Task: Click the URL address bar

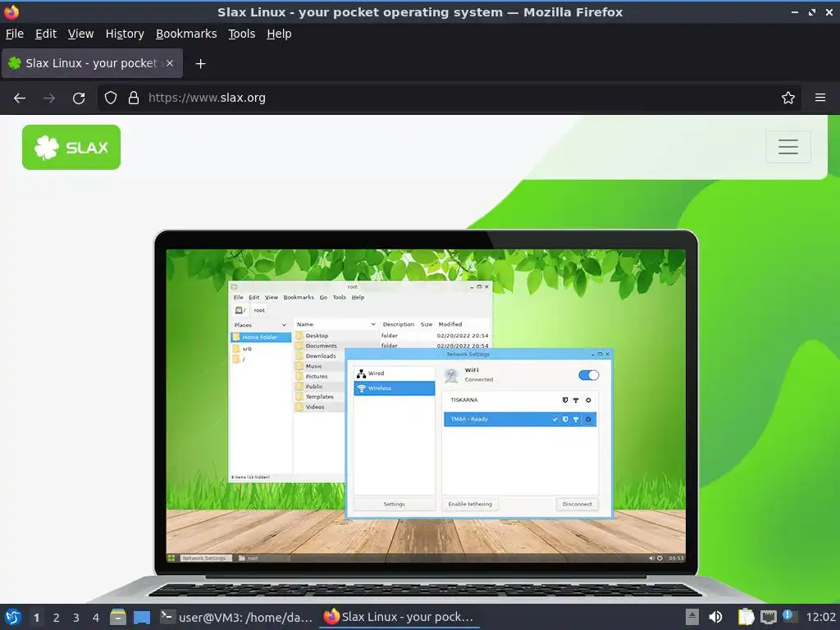Action: (449, 98)
